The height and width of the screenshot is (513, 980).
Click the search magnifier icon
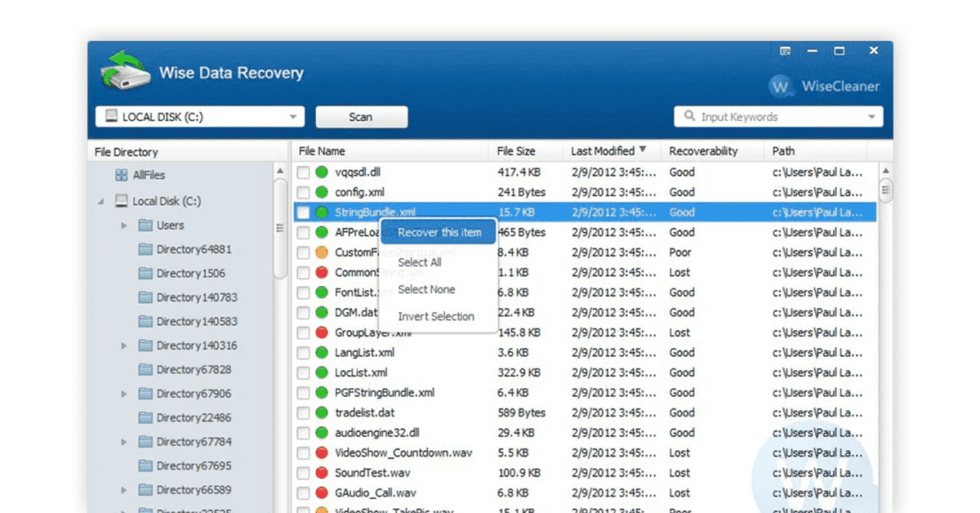coord(690,116)
